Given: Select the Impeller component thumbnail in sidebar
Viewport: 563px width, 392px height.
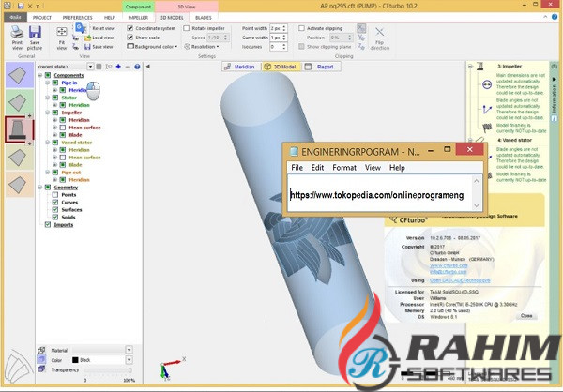Looking at the screenshot, I should pos(19,129).
